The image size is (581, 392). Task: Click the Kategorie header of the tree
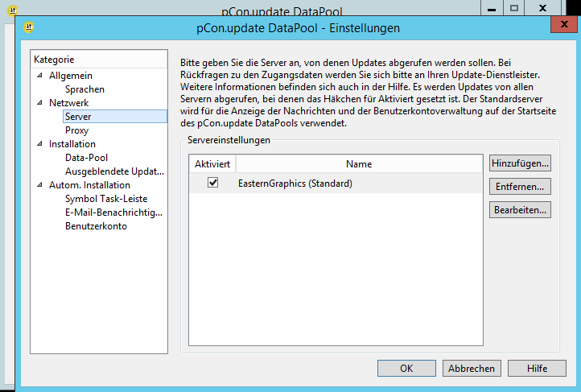pos(99,60)
